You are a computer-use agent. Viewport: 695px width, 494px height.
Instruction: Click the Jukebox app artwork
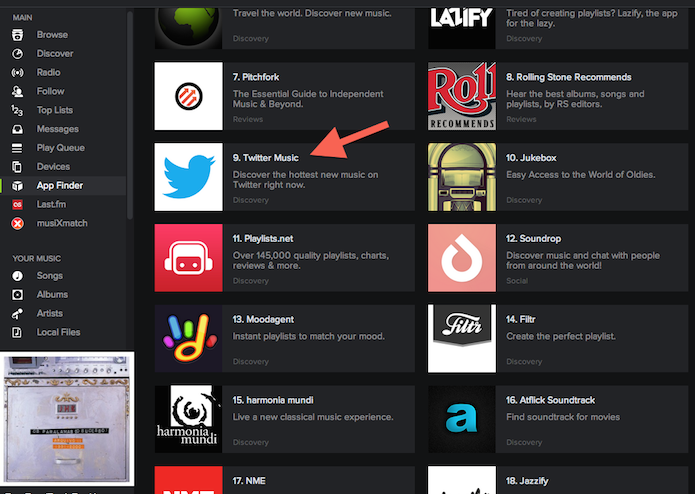tap(462, 177)
